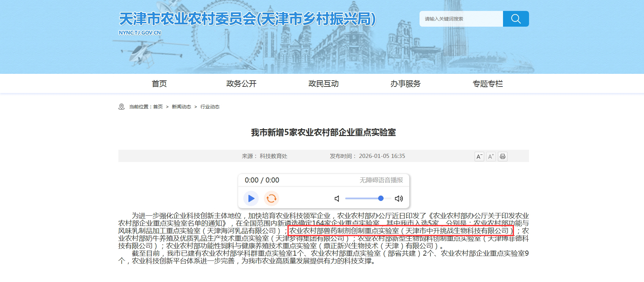Open 首页 in the main navigation bar

pos(159,84)
